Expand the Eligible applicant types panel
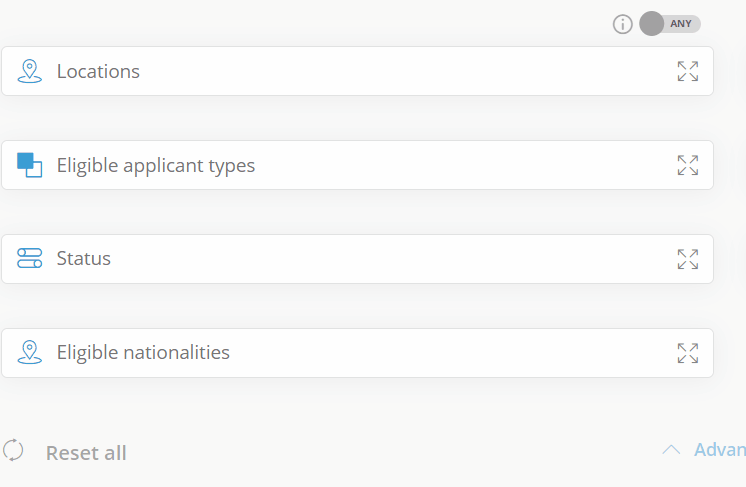 (687, 165)
